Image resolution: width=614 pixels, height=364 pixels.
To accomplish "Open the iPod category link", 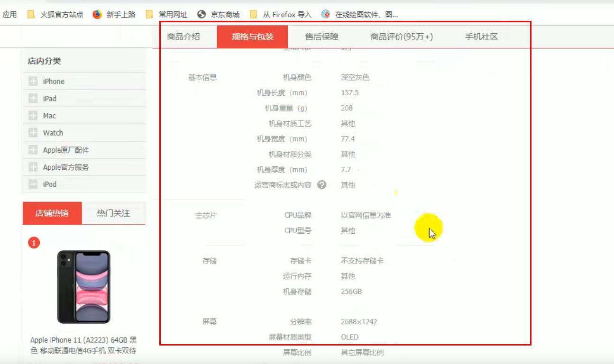I will (50, 184).
